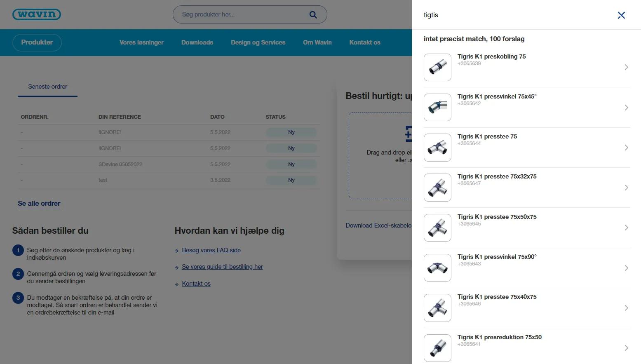
Task: Click the Se alle ordrer link
Action: pos(39,203)
